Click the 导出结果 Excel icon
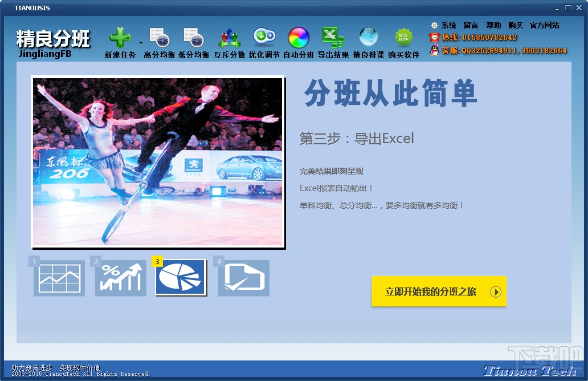The height and width of the screenshot is (381, 588). [333, 37]
